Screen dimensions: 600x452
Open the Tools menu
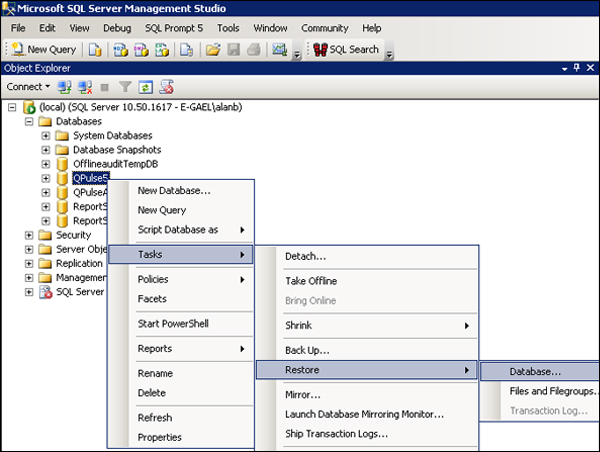pyautogui.click(x=228, y=28)
